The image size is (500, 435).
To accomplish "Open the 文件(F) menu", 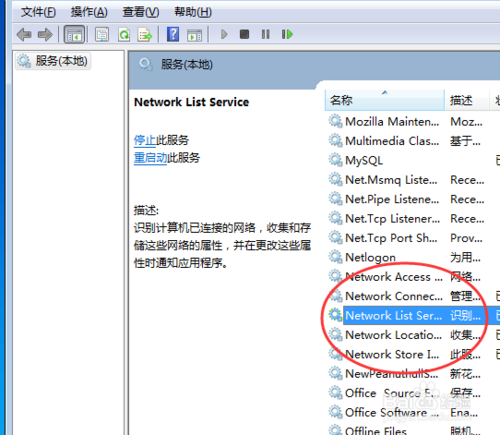I will pos(38,12).
